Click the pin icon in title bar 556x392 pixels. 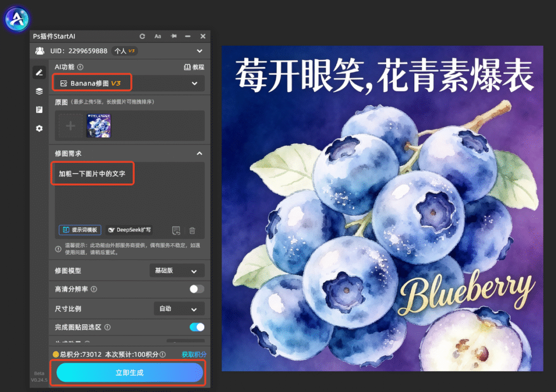point(173,36)
